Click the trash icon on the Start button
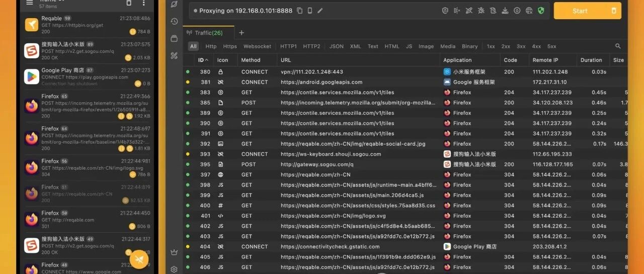The image size is (644, 274). tap(613, 11)
